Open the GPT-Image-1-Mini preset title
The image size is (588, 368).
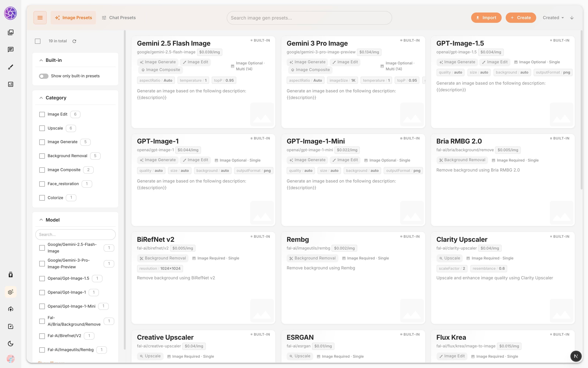click(x=316, y=141)
